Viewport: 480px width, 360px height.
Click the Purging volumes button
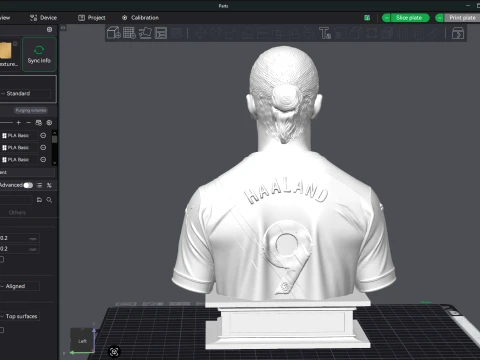(31, 110)
